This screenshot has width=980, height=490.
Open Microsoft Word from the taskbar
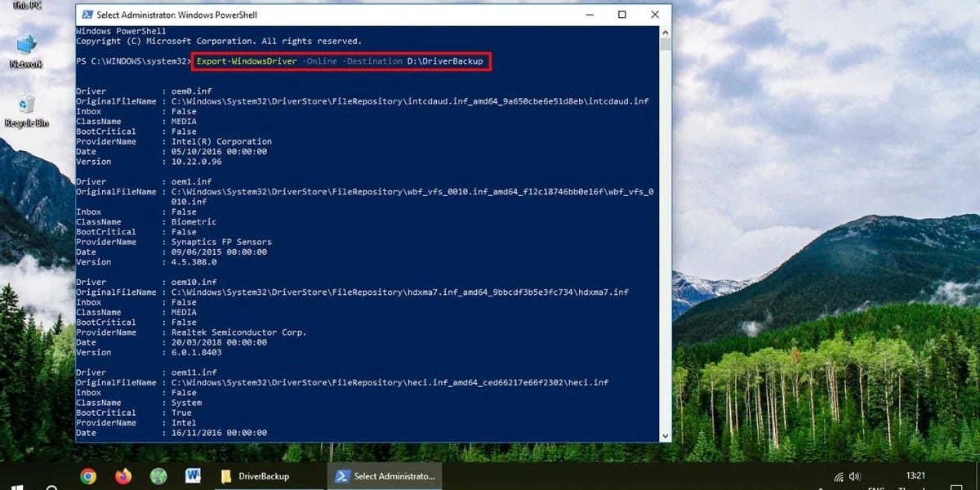click(x=193, y=475)
